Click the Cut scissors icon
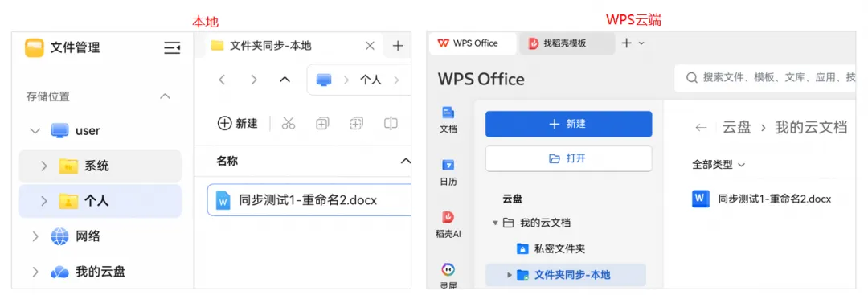Image resolution: width=868 pixels, height=295 pixels. [x=289, y=123]
